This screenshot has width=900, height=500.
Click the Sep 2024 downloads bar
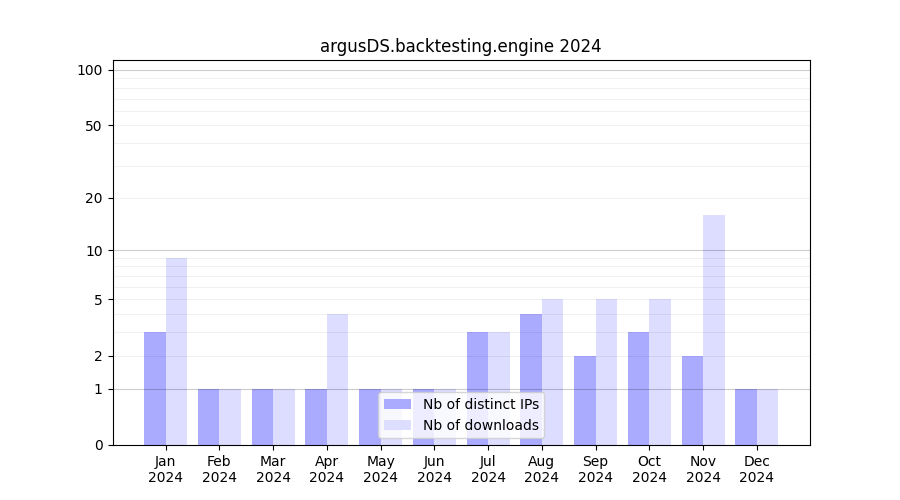click(x=606, y=371)
